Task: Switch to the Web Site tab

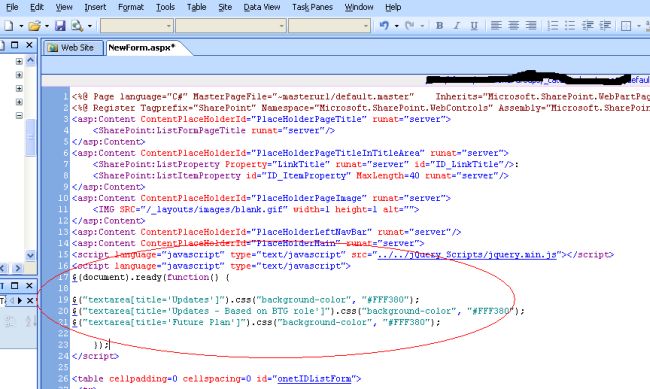Action: click(x=73, y=48)
